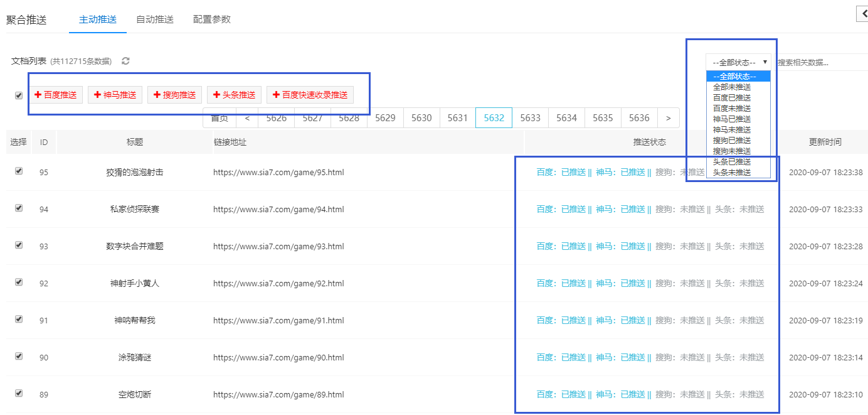
Task: Open page 5633
Action: pyautogui.click(x=531, y=118)
